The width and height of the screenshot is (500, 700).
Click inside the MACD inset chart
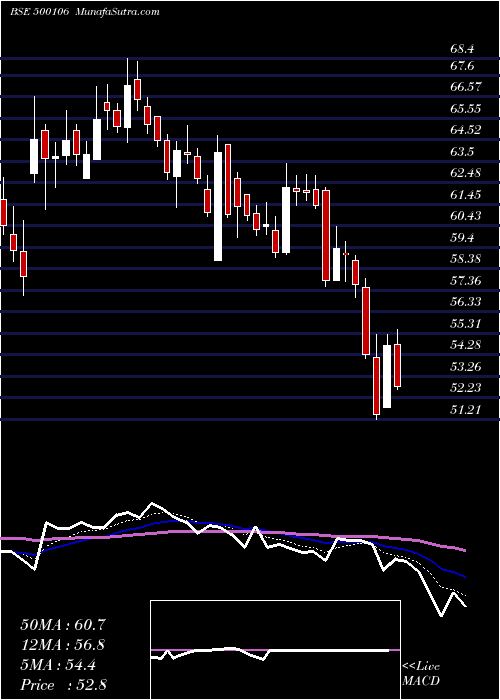(x=275, y=650)
